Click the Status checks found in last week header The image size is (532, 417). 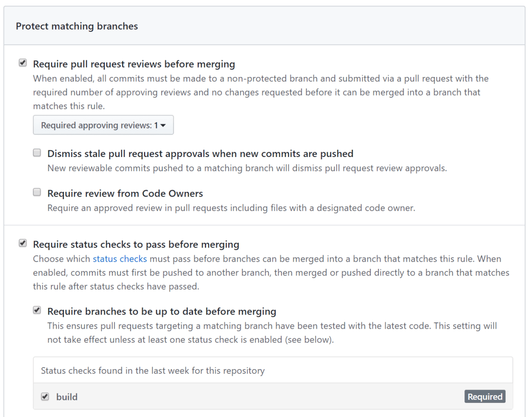pyautogui.click(x=152, y=371)
